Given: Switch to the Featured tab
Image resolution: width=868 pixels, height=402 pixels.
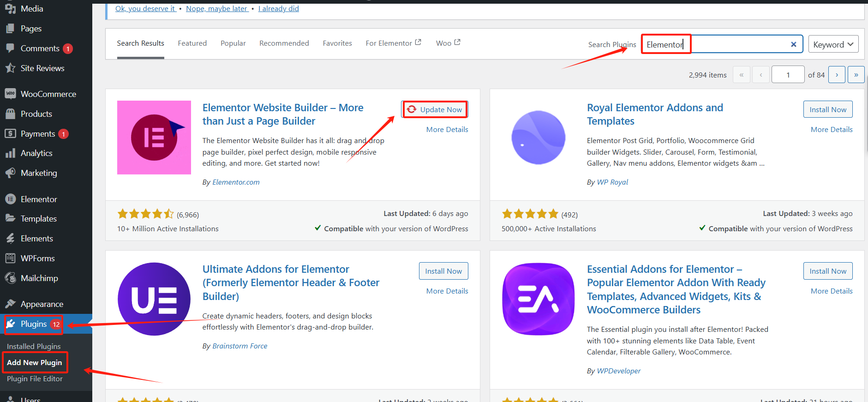Looking at the screenshot, I should point(192,43).
